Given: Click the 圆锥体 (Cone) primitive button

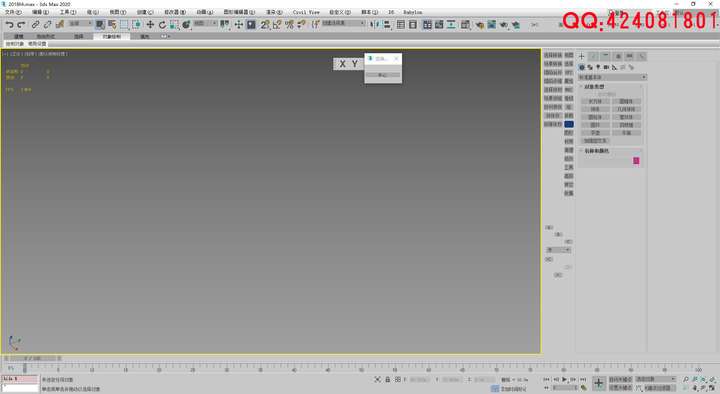Looking at the screenshot, I should [x=626, y=101].
